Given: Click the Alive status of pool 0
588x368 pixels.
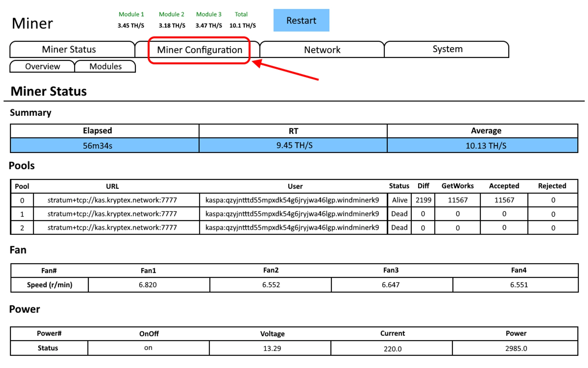Looking at the screenshot, I should (400, 200).
